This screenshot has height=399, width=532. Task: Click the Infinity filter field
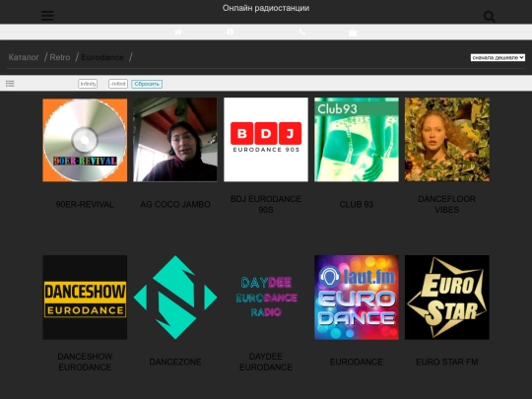coord(88,84)
